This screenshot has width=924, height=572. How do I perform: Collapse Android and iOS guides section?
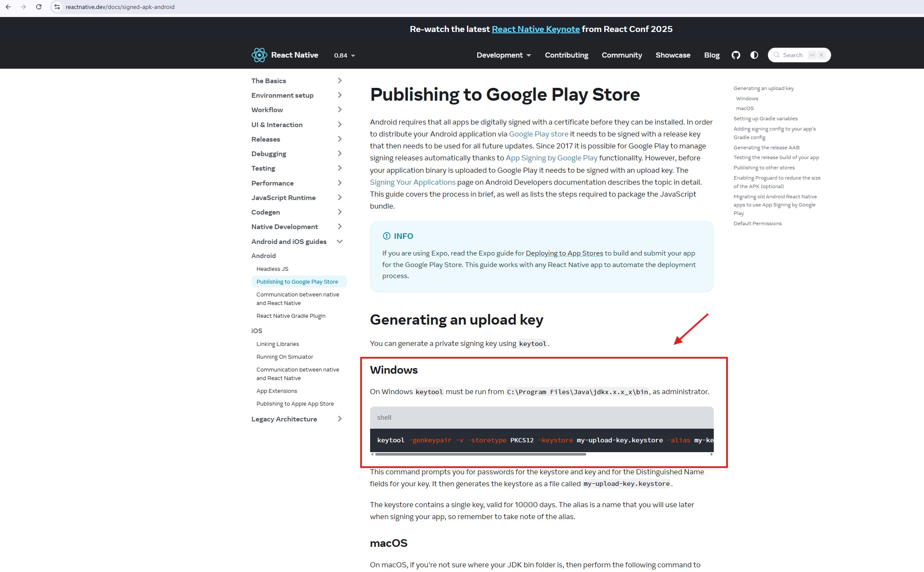click(339, 241)
